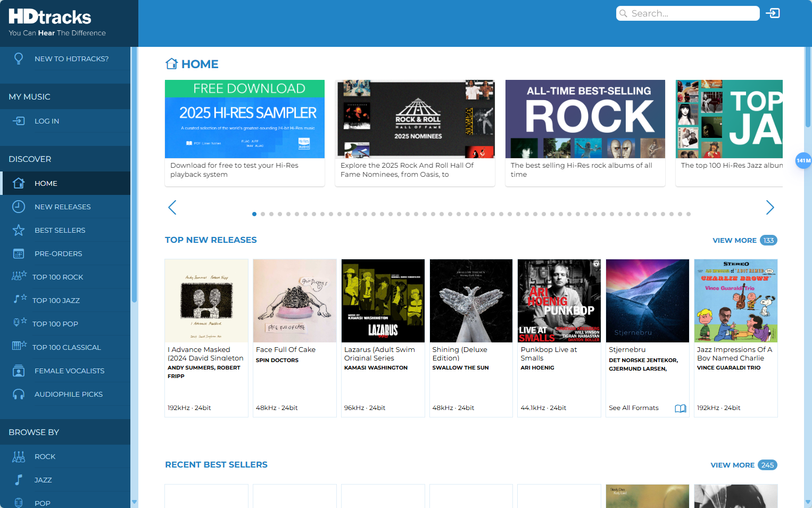Click the star icon for Best Sellers

point(19,230)
